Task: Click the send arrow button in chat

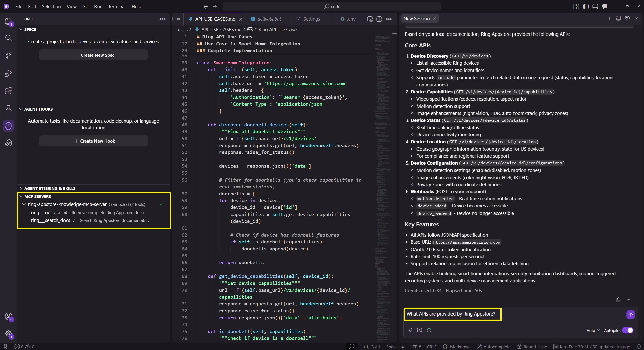Action: [630, 314]
